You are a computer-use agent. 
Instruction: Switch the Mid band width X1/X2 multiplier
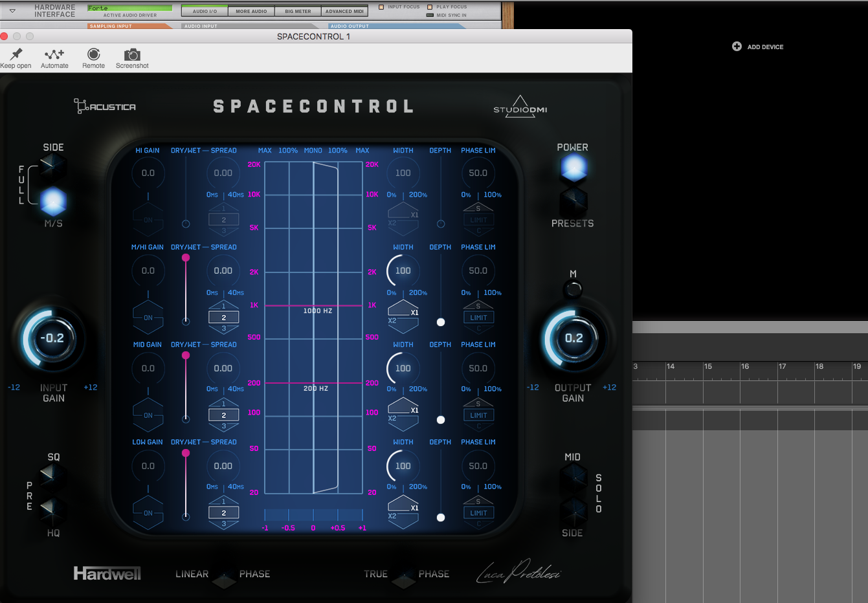[403, 414]
